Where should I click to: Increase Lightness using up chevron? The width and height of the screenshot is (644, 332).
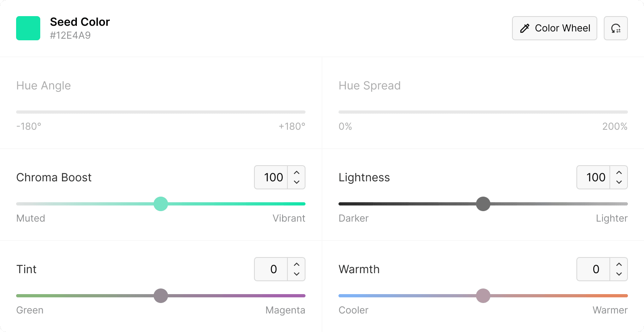point(619,172)
